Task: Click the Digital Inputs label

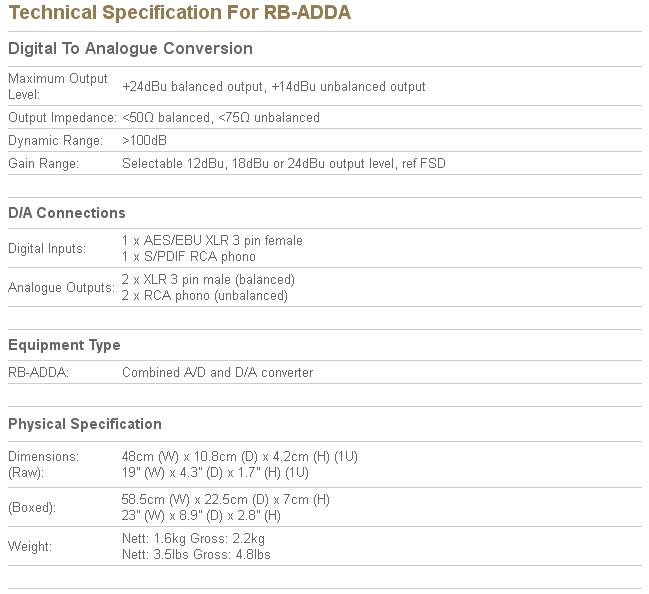Action: click(47, 248)
